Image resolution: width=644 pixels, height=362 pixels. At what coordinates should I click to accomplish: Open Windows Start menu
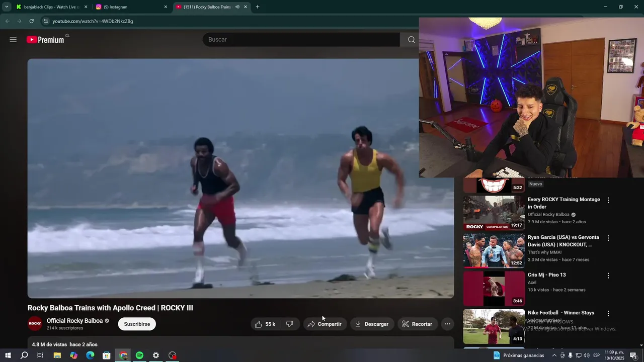point(8,355)
